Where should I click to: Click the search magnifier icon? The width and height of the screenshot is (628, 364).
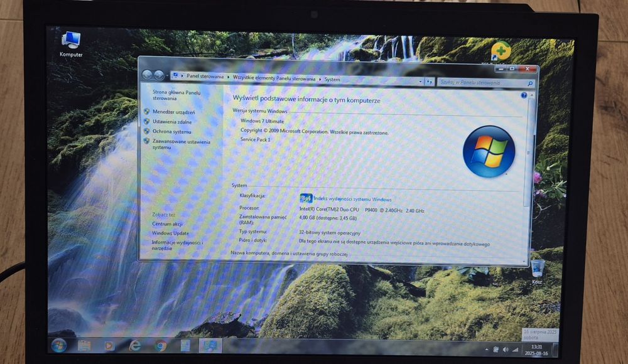[530, 83]
